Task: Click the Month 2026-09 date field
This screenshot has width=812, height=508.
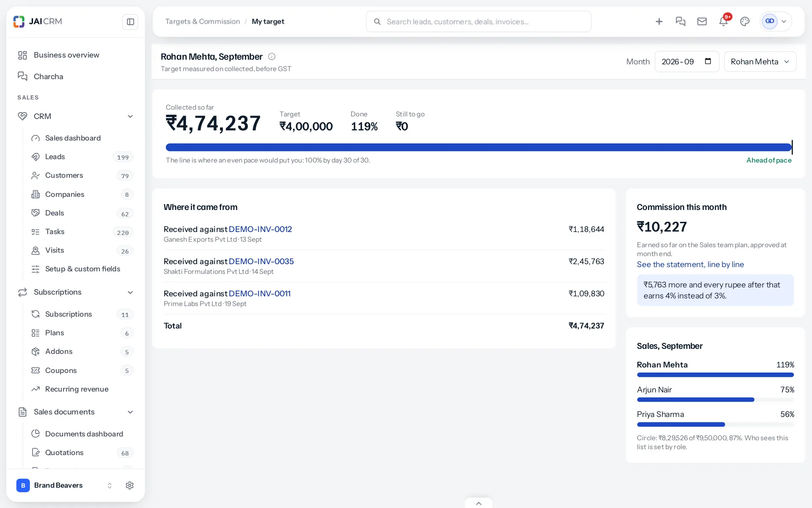Action: (x=687, y=62)
